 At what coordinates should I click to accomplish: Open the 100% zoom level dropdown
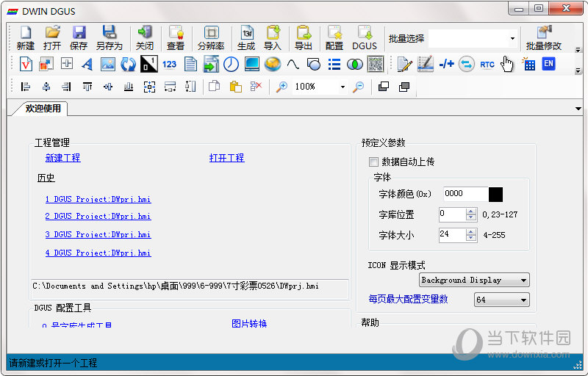coord(343,87)
